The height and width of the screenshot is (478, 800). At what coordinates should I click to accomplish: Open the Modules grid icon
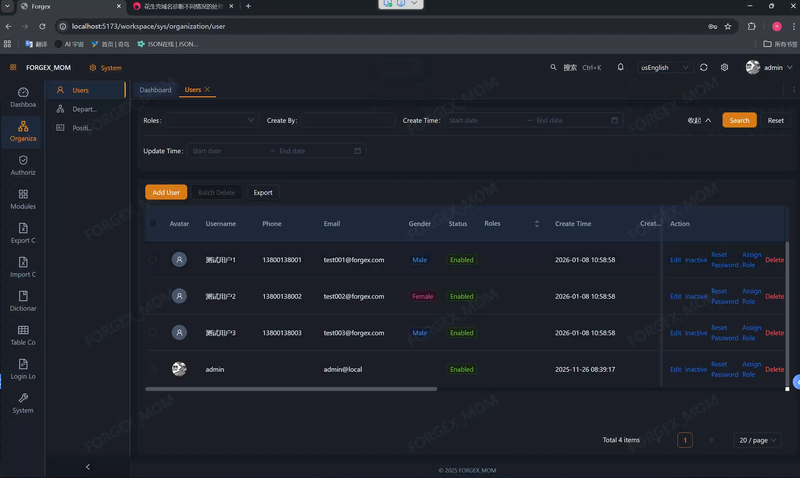(23, 194)
